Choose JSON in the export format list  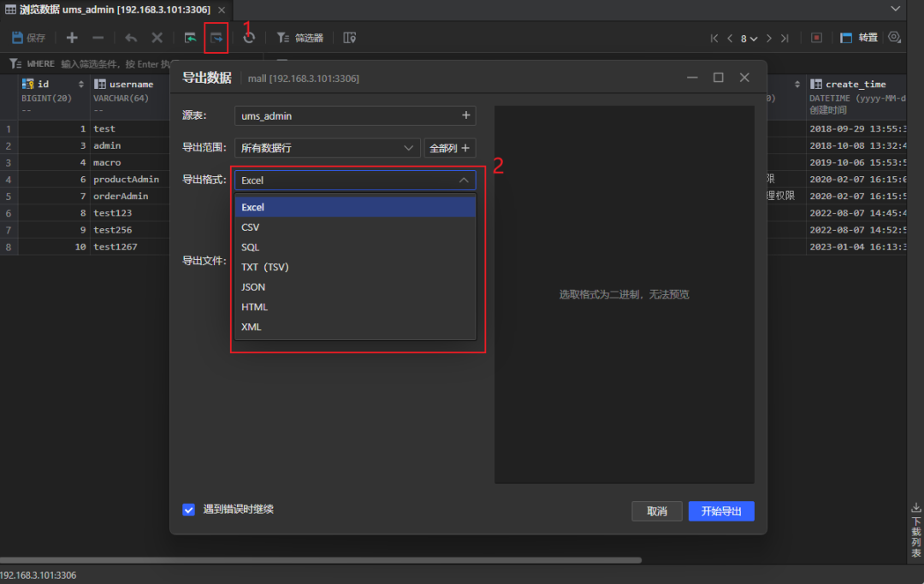253,287
